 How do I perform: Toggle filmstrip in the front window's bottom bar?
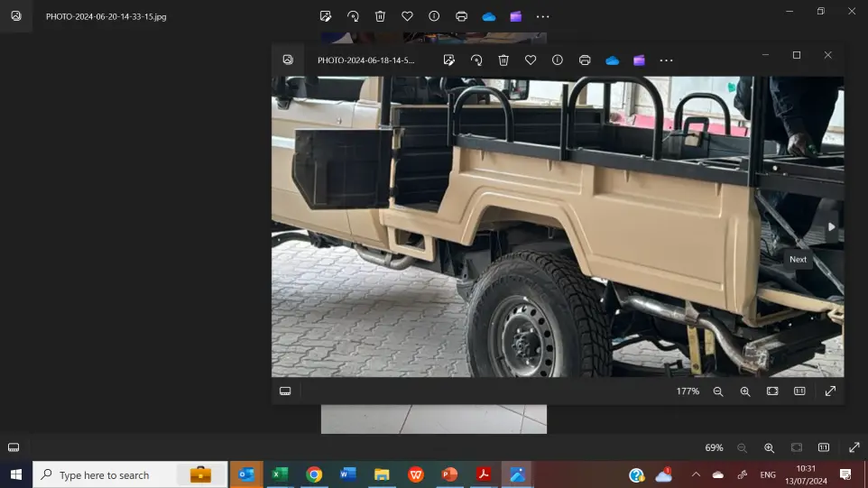(285, 391)
